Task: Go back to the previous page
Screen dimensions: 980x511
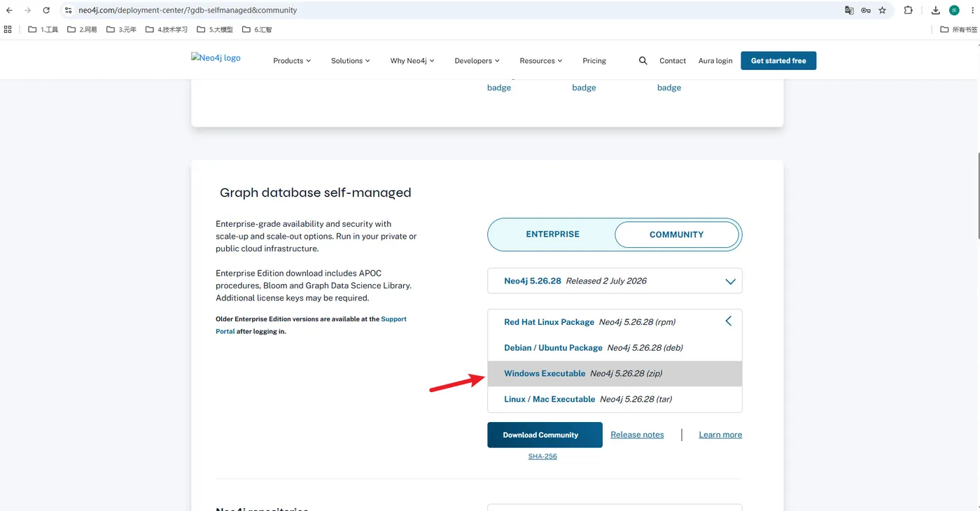Action: (9, 10)
